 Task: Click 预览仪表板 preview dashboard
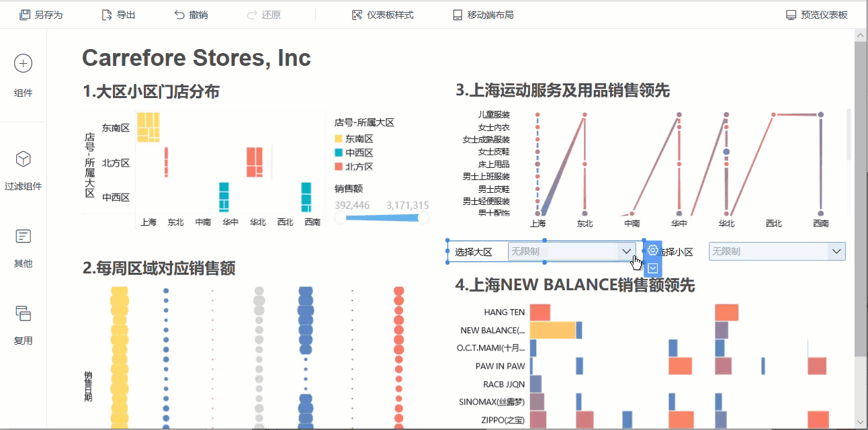[817, 15]
